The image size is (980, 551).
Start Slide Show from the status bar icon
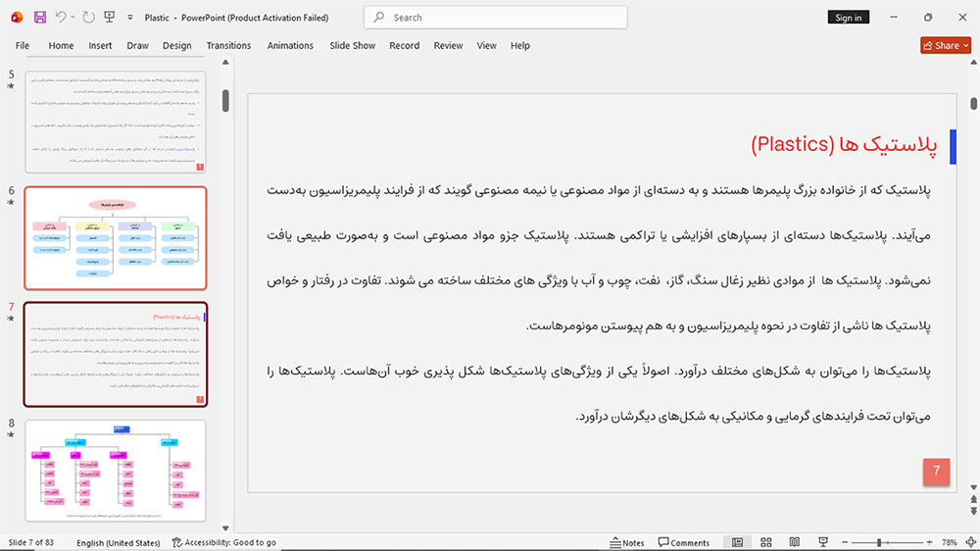click(823, 542)
